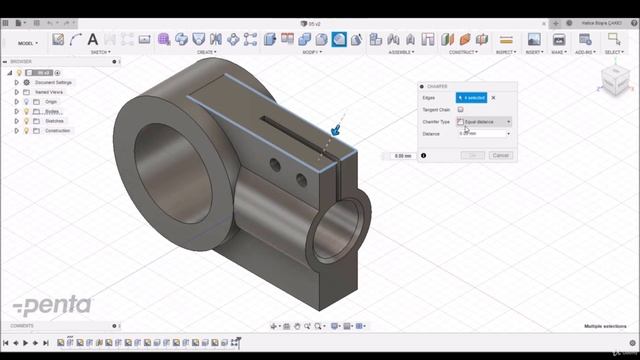The width and height of the screenshot is (640, 360).
Task: Toggle the Bodies folder light bulb visibility
Action: tap(27, 111)
